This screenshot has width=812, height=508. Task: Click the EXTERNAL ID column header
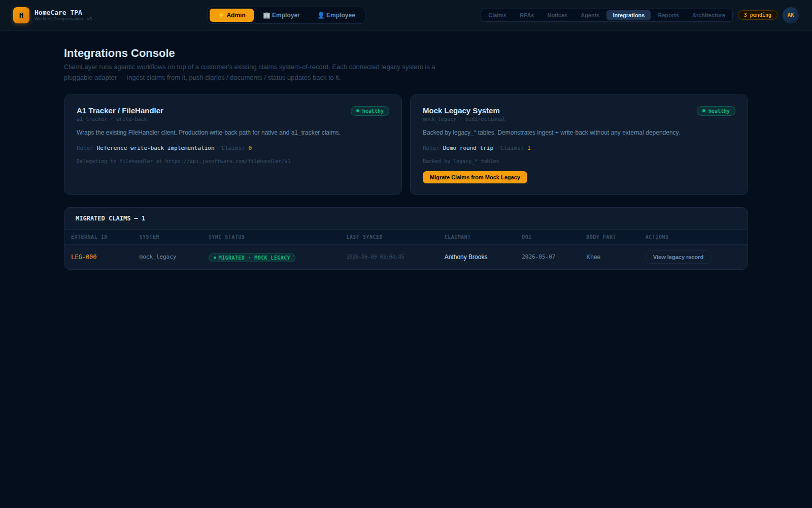(x=89, y=237)
